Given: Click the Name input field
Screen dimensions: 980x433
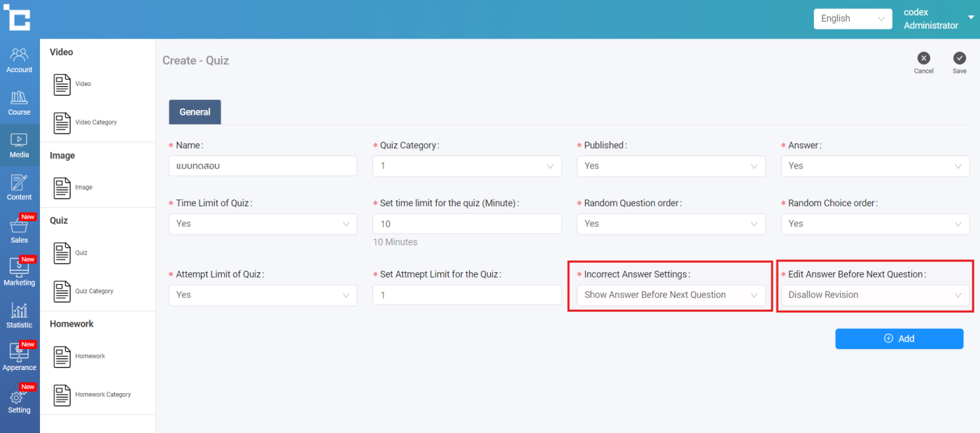Looking at the screenshot, I should pos(262,166).
